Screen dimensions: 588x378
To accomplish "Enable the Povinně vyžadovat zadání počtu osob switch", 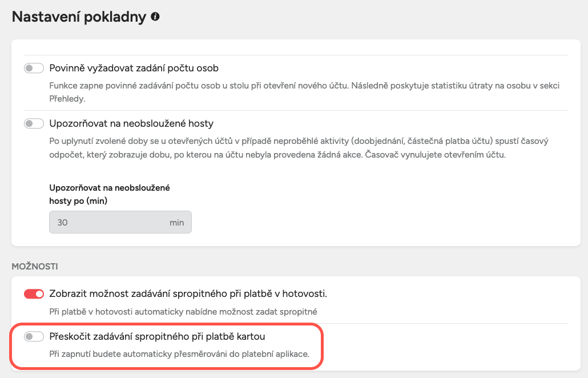I will 34,69.
